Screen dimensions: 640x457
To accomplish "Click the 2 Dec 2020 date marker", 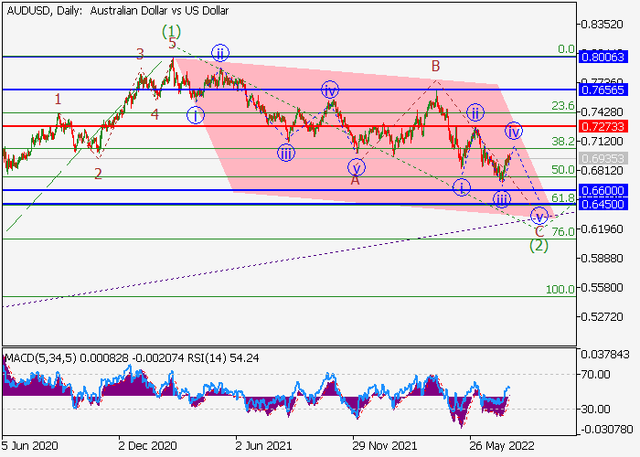I will click(x=146, y=447).
